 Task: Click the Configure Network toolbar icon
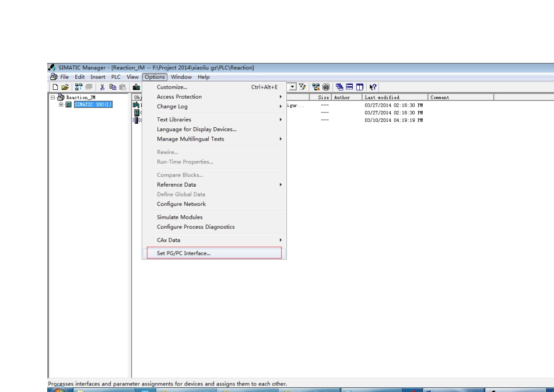tap(317, 87)
